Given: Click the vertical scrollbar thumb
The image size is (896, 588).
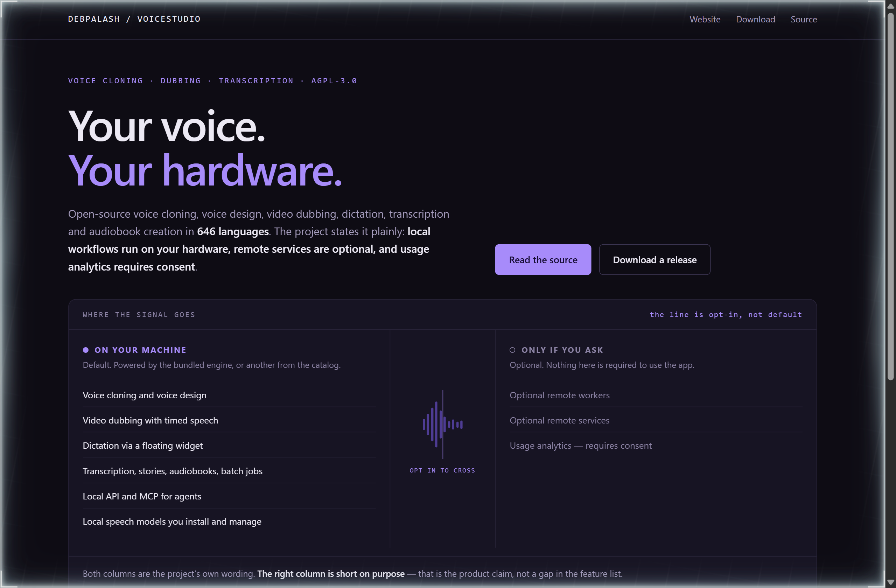Looking at the screenshot, I should click(x=890, y=196).
